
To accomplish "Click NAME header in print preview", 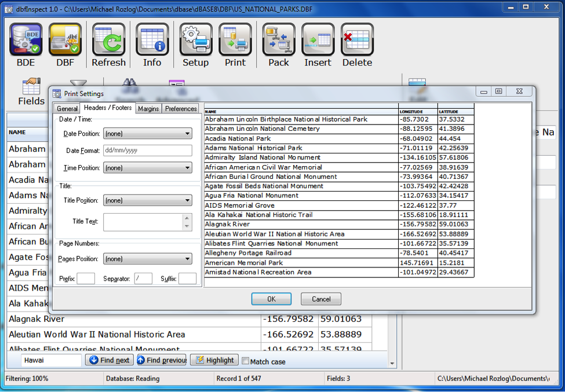I will click(301, 112).
